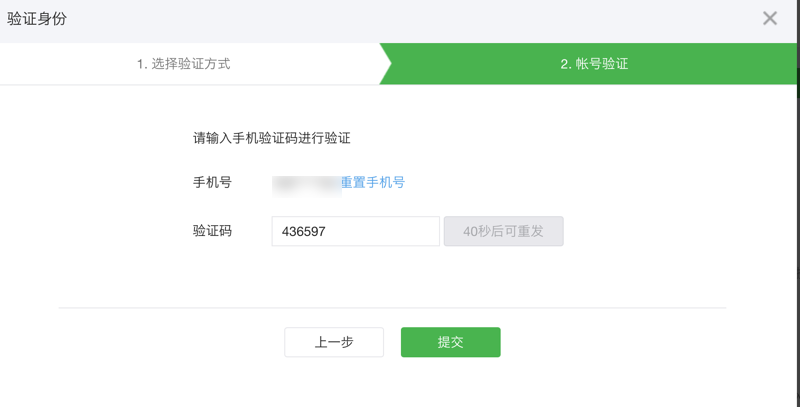The width and height of the screenshot is (800, 407).
Task: Click the empty white area below 提交
Action: point(450,385)
